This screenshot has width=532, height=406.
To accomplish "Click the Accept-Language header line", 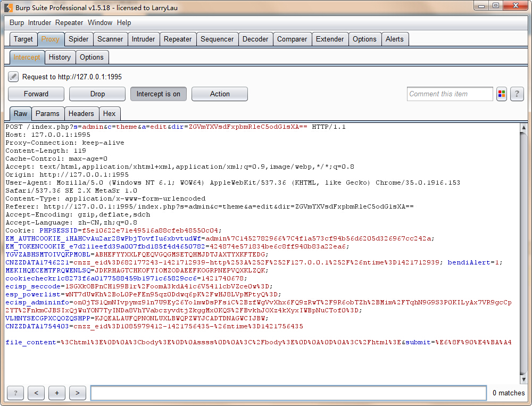I will (71, 222).
